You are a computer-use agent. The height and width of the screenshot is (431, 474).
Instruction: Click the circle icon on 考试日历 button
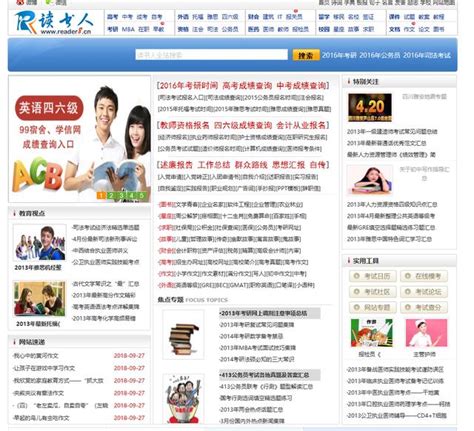[356, 276]
